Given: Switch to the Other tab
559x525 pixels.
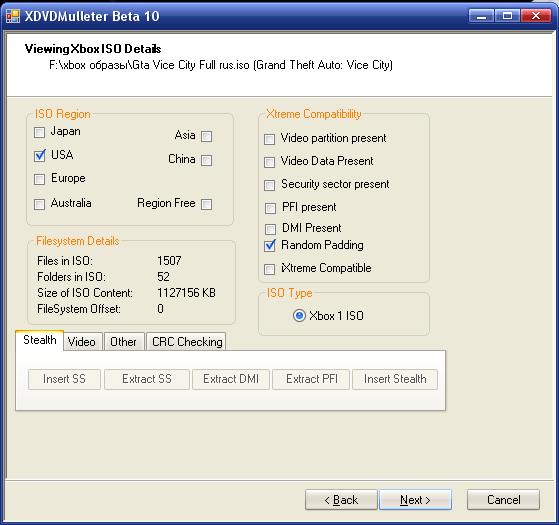Looking at the screenshot, I should 123,342.
